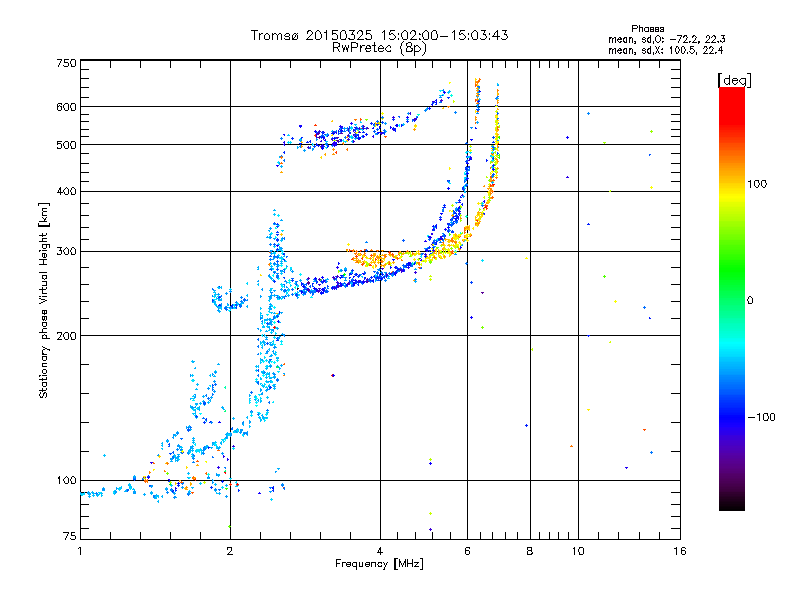
Task: Click the black bottom of the colorbar
Action: click(x=732, y=503)
